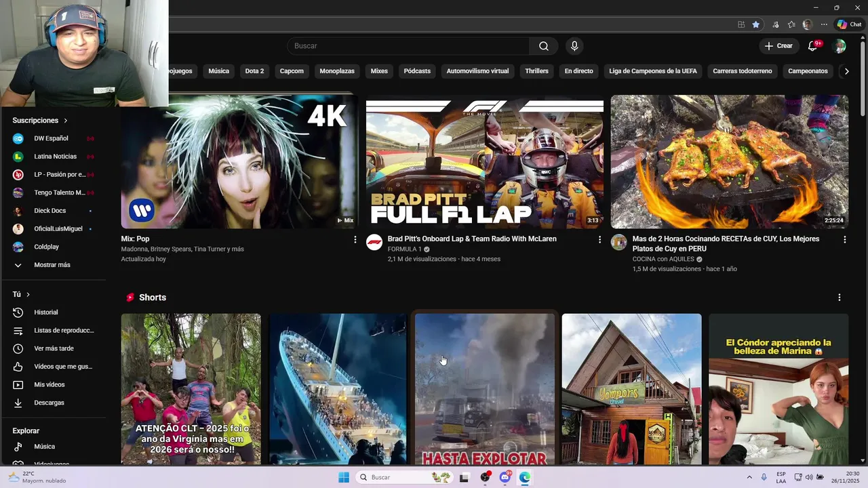Viewport: 868px width, 488px height.
Task: Open the Edge favorites list icon
Action: pyautogui.click(x=791, y=24)
